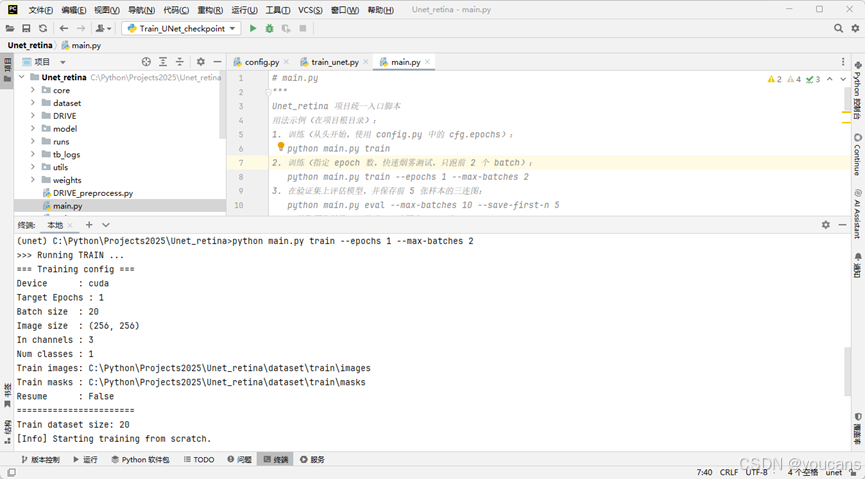
Task: Open the TODO tool window
Action: (x=199, y=459)
